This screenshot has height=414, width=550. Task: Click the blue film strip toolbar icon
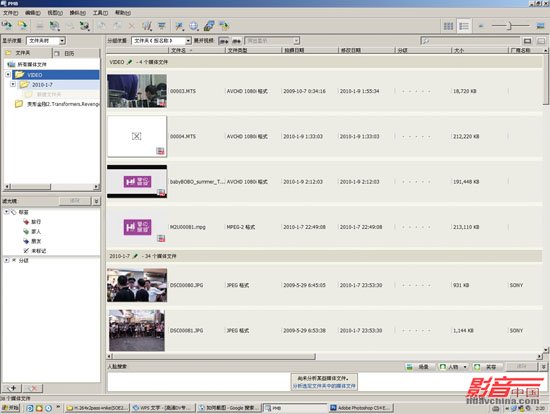209,26
